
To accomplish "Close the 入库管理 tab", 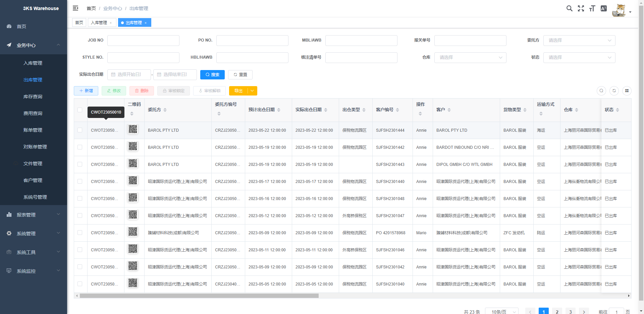I will click(x=111, y=23).
